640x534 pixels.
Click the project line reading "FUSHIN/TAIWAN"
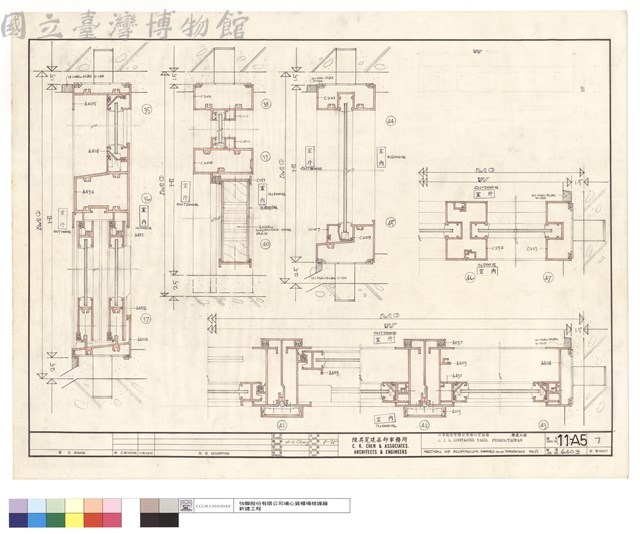click(480, 441)
